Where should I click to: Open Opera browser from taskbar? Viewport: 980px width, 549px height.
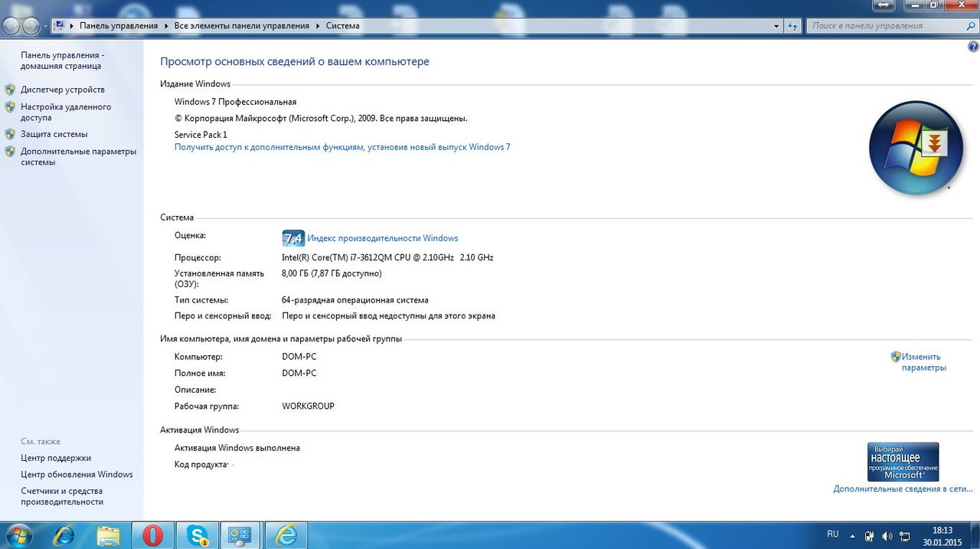(x=152, y=535)
